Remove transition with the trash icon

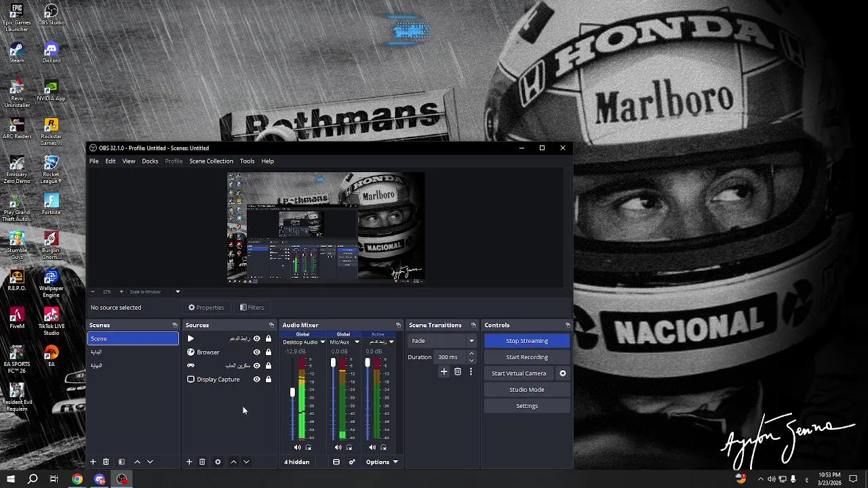tap(458, 371)
